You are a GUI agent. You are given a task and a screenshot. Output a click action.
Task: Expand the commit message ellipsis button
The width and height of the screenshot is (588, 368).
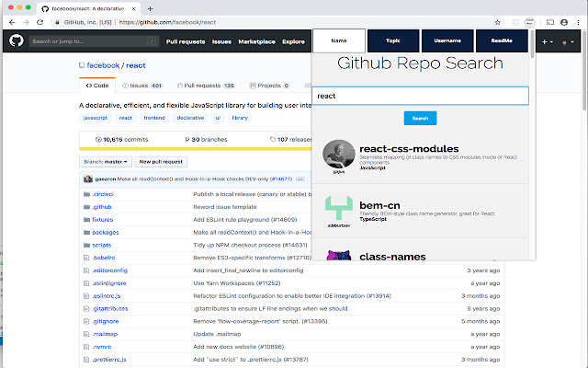click(x=300, y=179)
